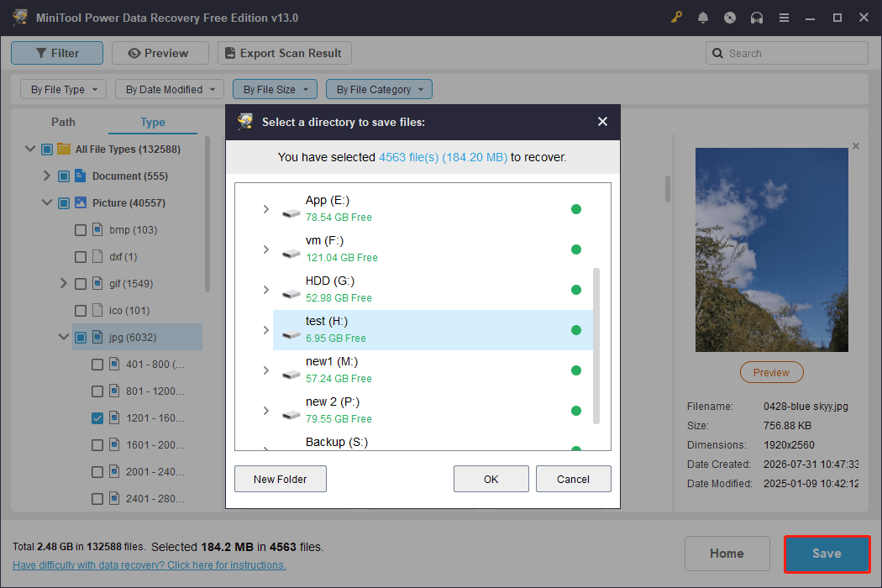The width and height of the screenshot is (882, 588).
Task: Click the green status dot for test (H:)
Action: [x=576, y=330]
